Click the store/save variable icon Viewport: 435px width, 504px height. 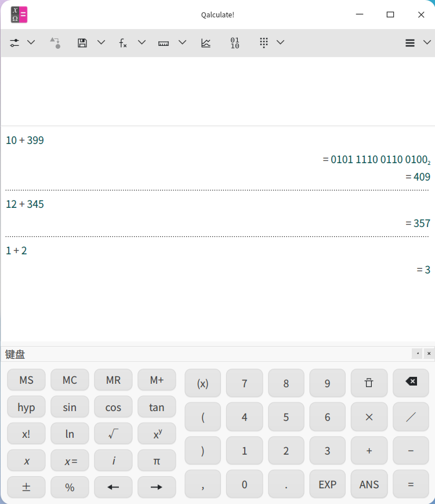(82, 43)
